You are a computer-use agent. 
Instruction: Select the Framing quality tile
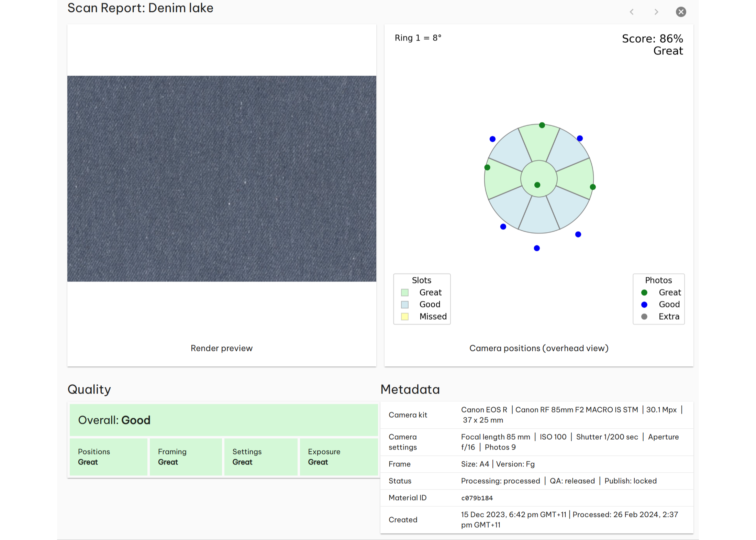tap(186, 457)
